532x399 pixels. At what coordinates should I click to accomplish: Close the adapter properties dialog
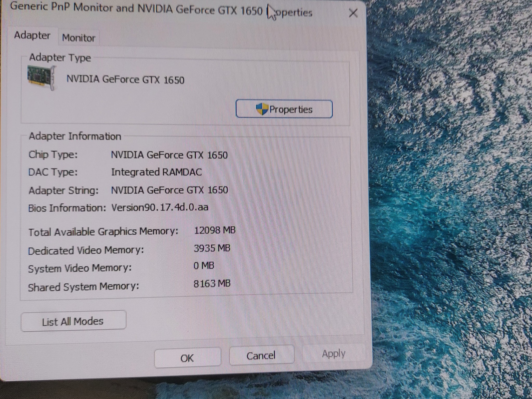click(353, 13)
